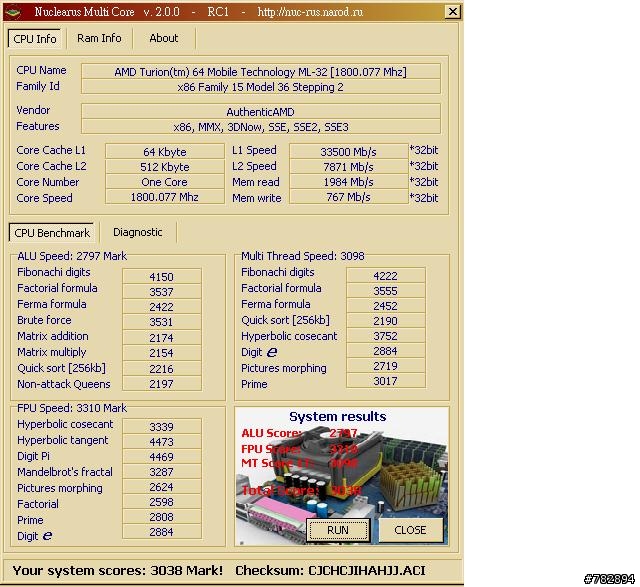Close the Nuclearus window with X button
The width and height of the screenshot is (640, 587).
point(452,12)
